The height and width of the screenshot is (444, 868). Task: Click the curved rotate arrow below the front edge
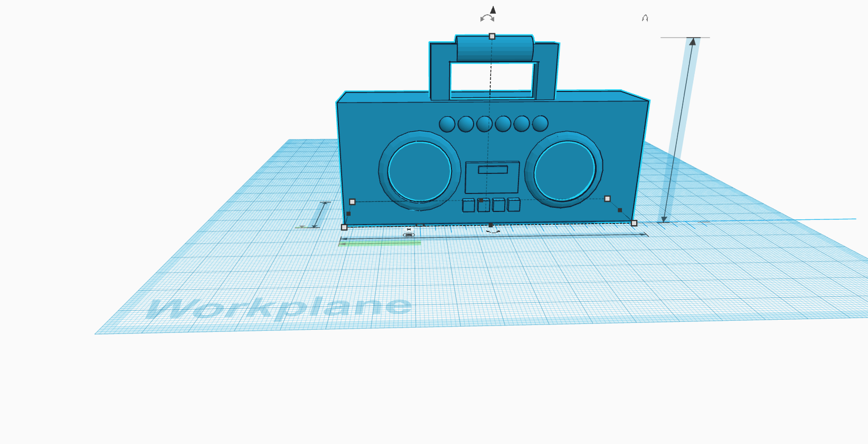coord(493,232)
